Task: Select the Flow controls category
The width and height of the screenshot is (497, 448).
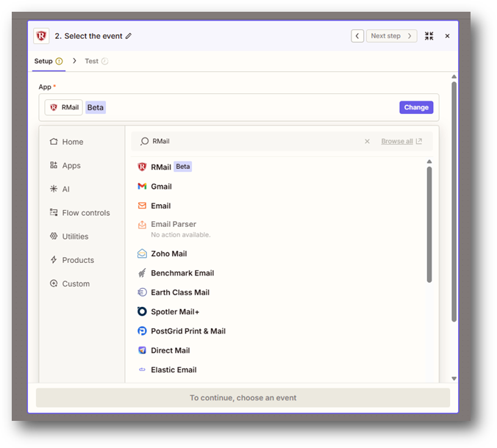Action: 85,213
